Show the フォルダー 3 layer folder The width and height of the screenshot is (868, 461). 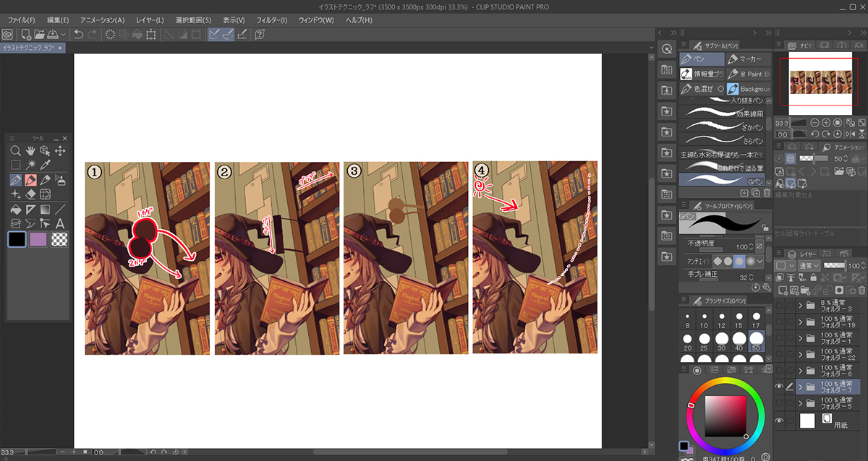pos(779,305)
